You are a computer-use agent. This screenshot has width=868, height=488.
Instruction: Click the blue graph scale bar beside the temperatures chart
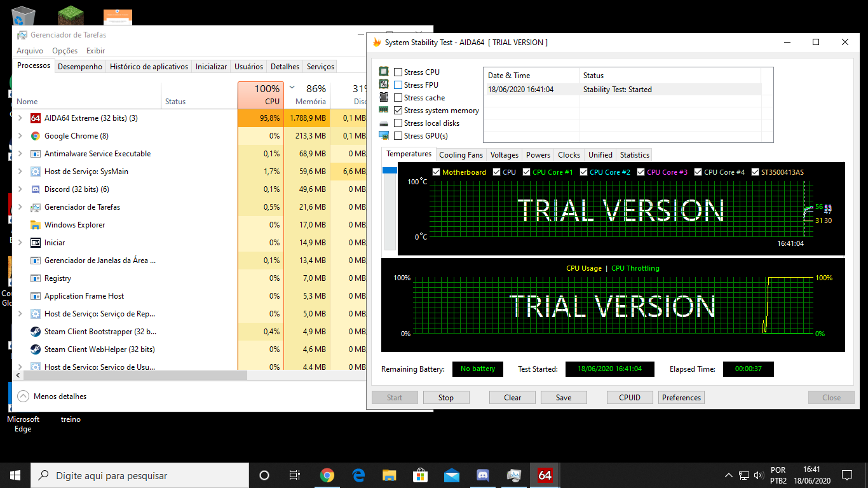coord(389,170)
